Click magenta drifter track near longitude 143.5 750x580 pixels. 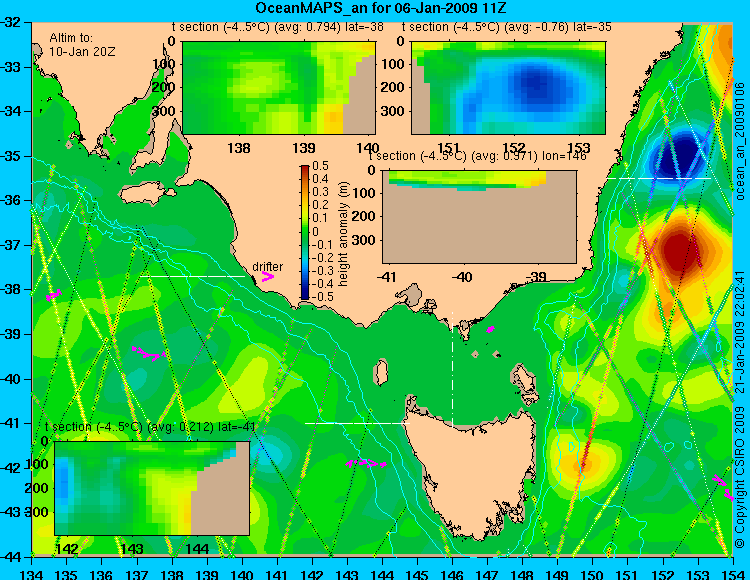point(366,463)
